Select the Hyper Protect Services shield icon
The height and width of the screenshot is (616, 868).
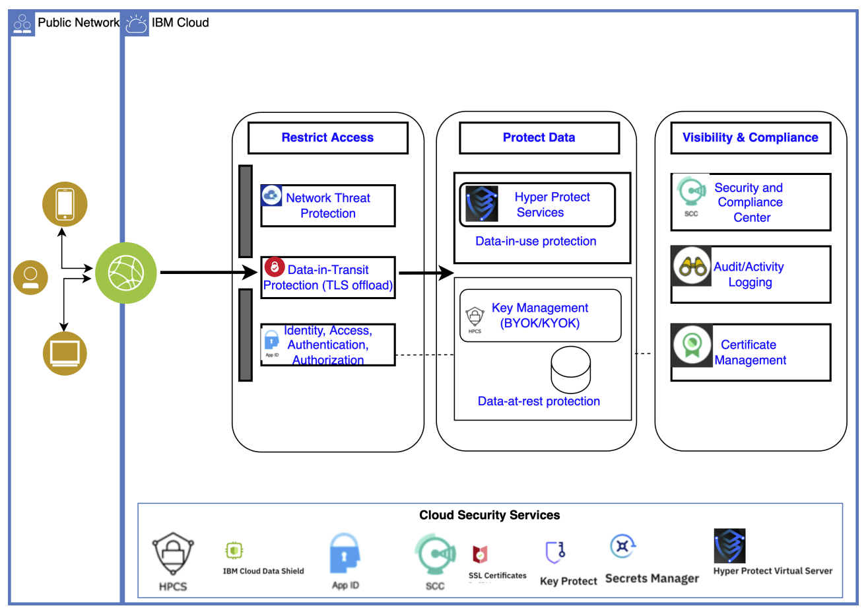click(481, 204)
